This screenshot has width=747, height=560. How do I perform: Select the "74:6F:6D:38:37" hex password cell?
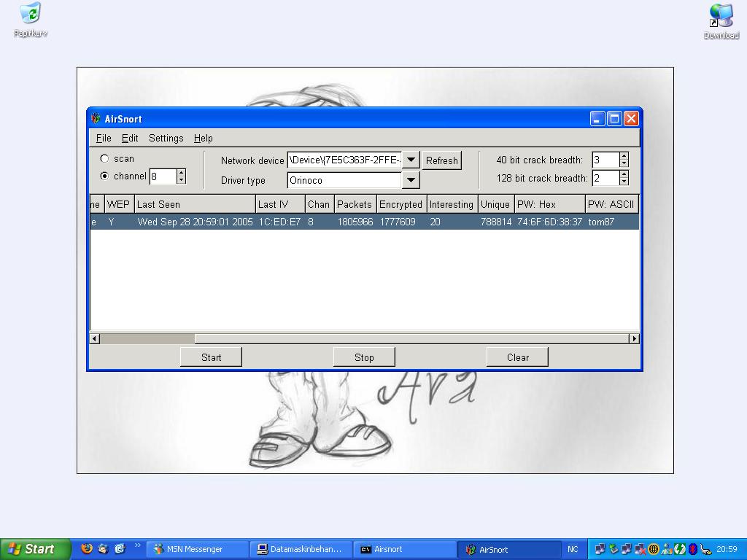549,222
